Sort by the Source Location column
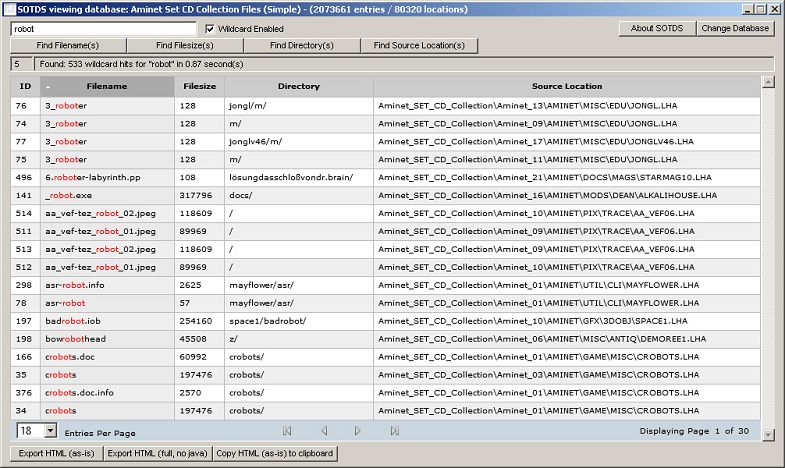 [x=567, y=87]
